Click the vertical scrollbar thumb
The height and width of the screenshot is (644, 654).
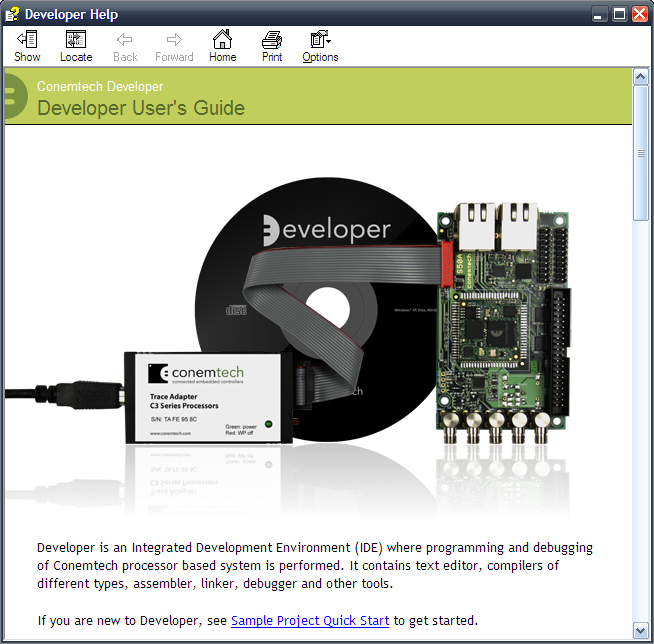(640, 153)
